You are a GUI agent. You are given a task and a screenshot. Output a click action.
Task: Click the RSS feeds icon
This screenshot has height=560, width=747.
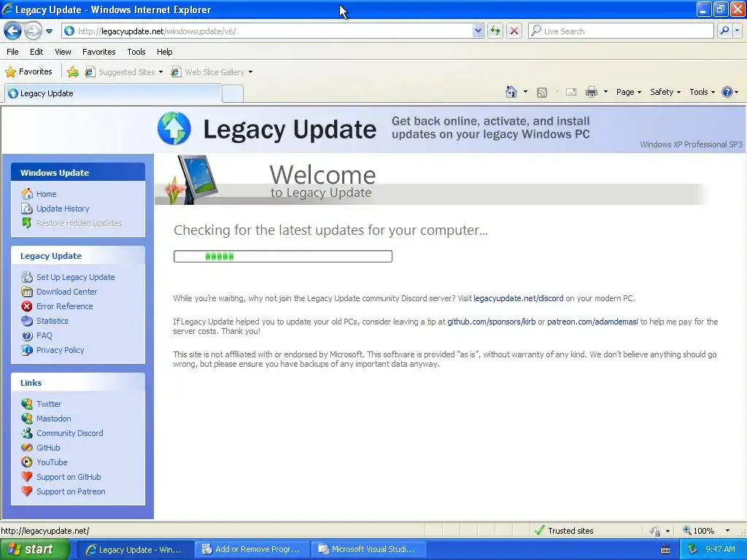542,93
